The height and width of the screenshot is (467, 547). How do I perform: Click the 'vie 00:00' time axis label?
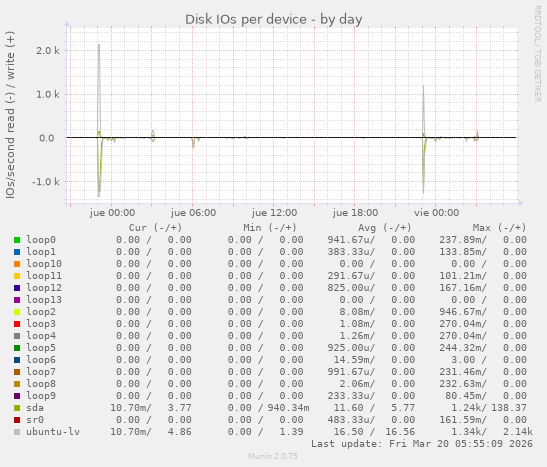click(x=436, y=213)
